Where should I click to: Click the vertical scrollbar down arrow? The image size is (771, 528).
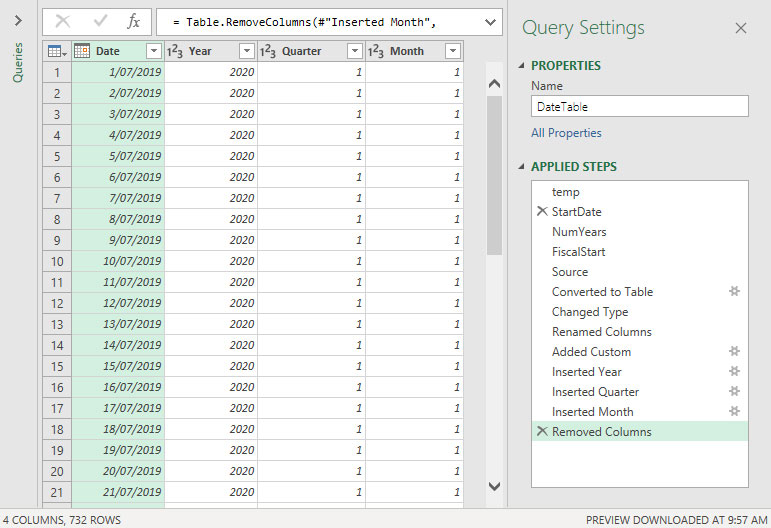(x=493, y=486)
